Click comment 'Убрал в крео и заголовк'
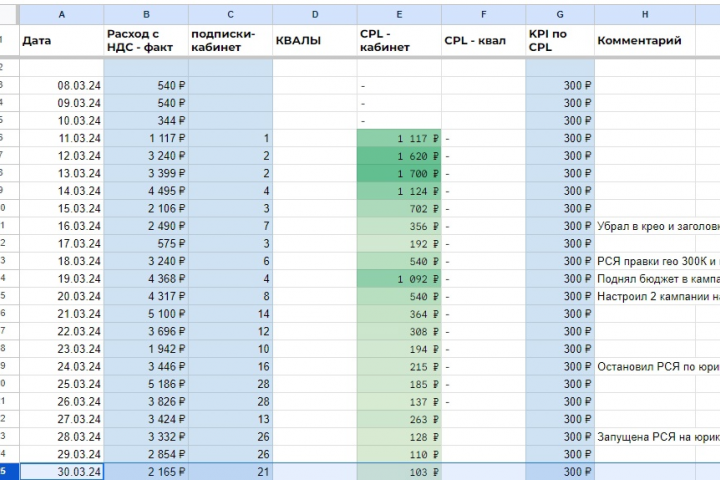Viewport: 720px width, 480px height. coord(658,226)
